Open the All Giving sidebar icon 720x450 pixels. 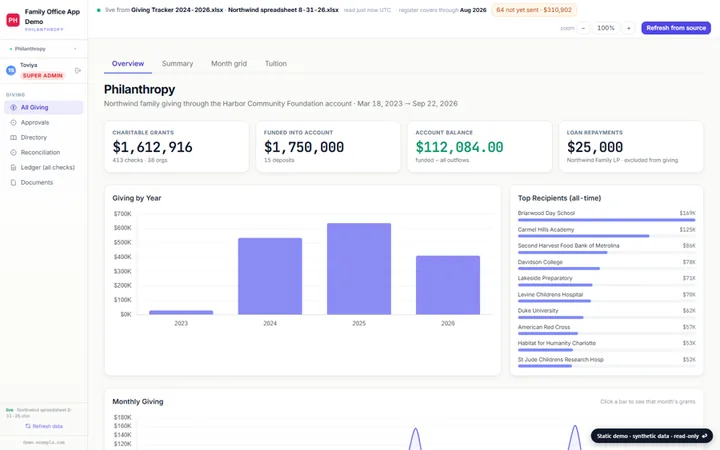pyautogui.click(x=13, y=107)
